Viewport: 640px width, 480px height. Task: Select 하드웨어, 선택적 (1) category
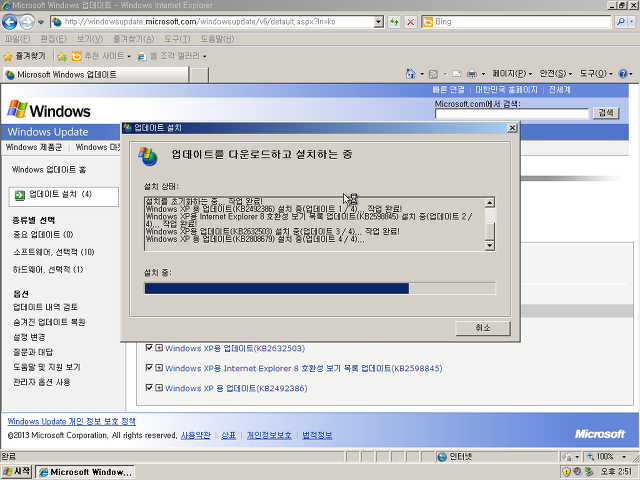coord(48,269)
